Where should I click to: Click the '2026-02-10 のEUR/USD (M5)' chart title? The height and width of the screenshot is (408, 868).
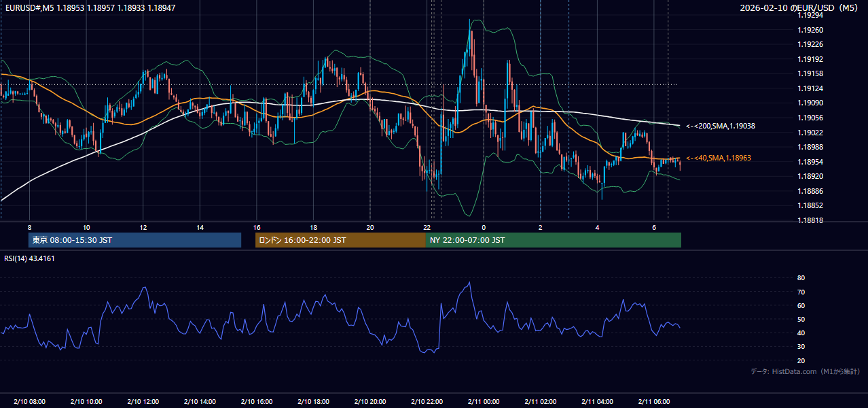800,7
